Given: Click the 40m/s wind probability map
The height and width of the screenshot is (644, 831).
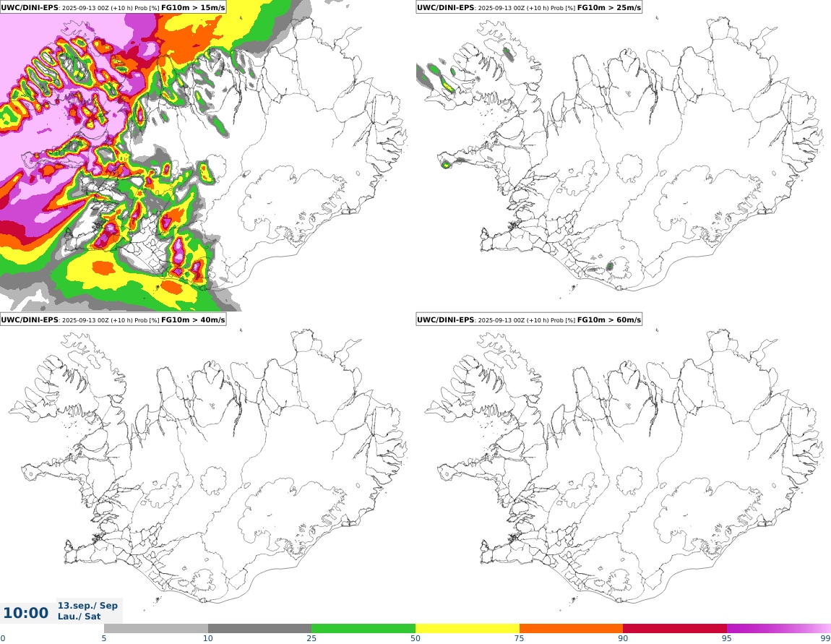Looking at the screenshot, I should click(207, 468).
